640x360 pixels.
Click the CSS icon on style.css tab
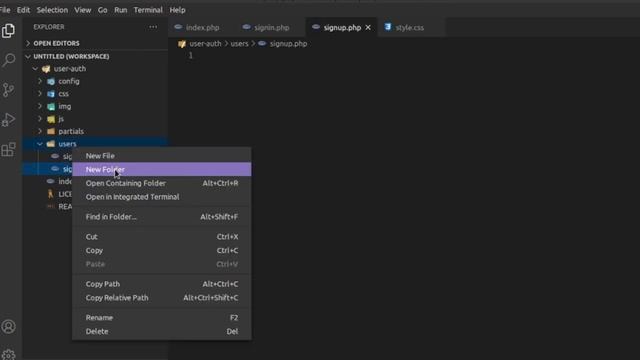[x=388, y=27]
